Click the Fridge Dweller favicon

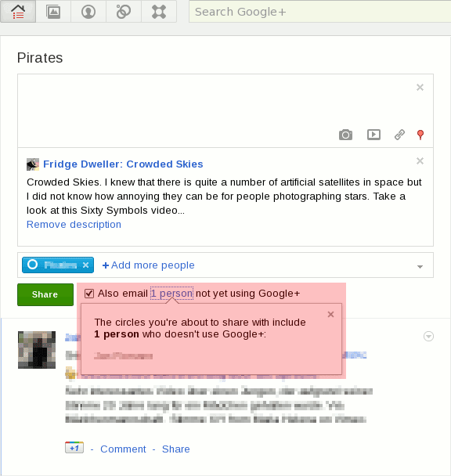tap(33, 164)
